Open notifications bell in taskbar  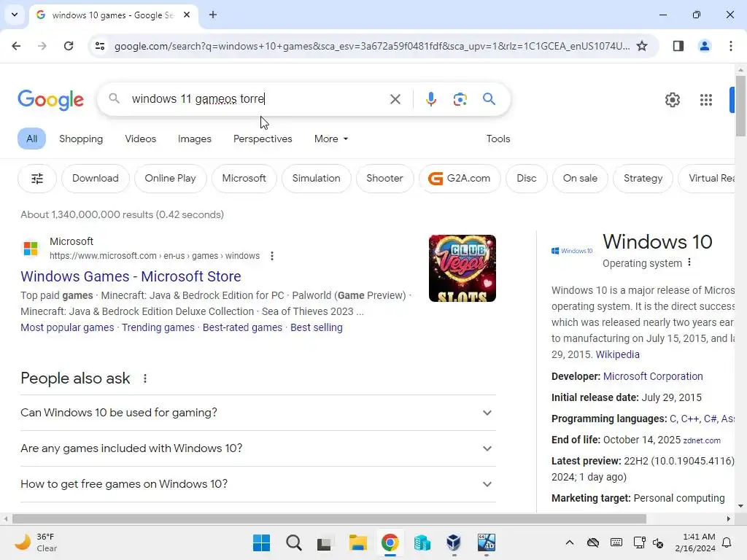727,542
